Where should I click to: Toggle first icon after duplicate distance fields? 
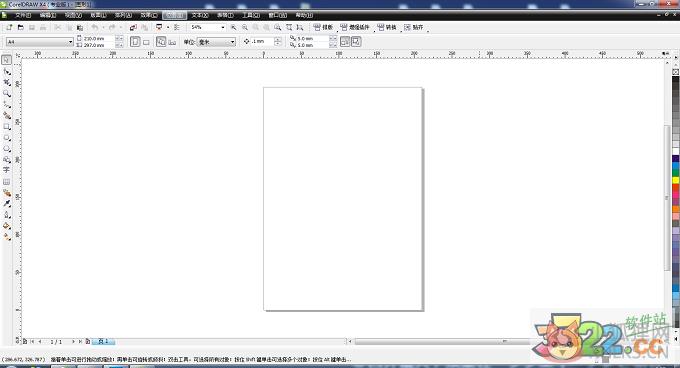(x=345, y=42)
